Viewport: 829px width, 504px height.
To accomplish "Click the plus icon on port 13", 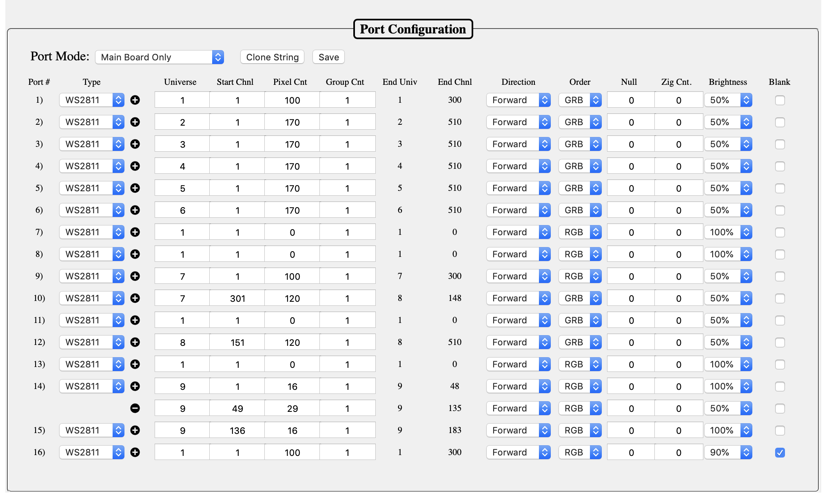I will (135, 364).
